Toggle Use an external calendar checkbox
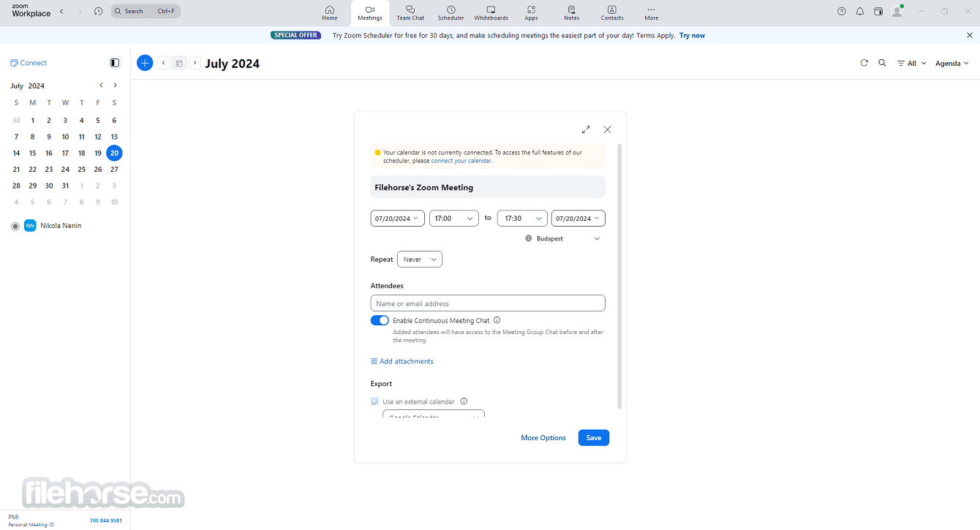 (x=375, y=401)
